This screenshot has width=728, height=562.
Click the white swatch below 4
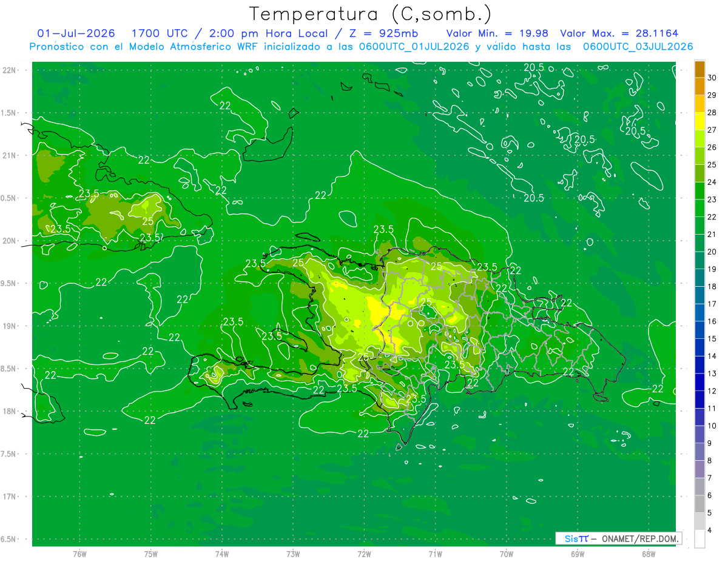click(x=699, y=539)
